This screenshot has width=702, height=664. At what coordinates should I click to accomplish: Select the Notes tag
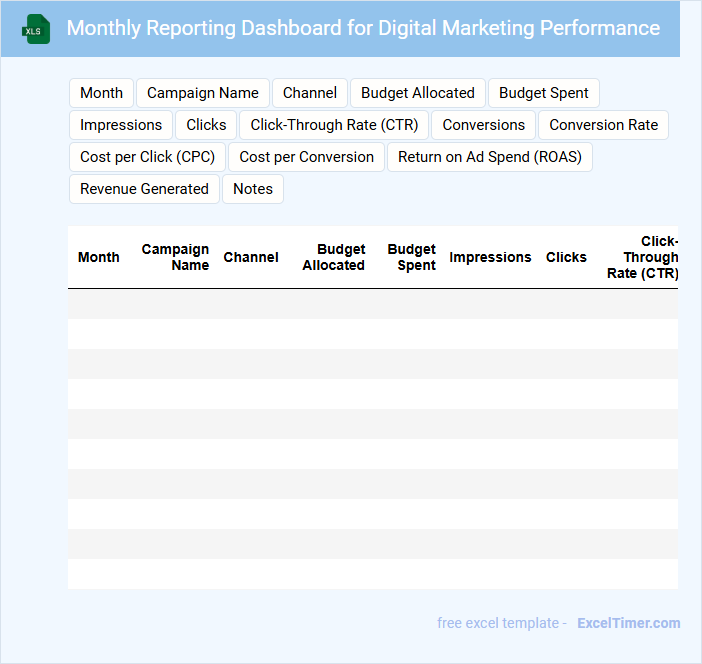click(x=253, y=189)
